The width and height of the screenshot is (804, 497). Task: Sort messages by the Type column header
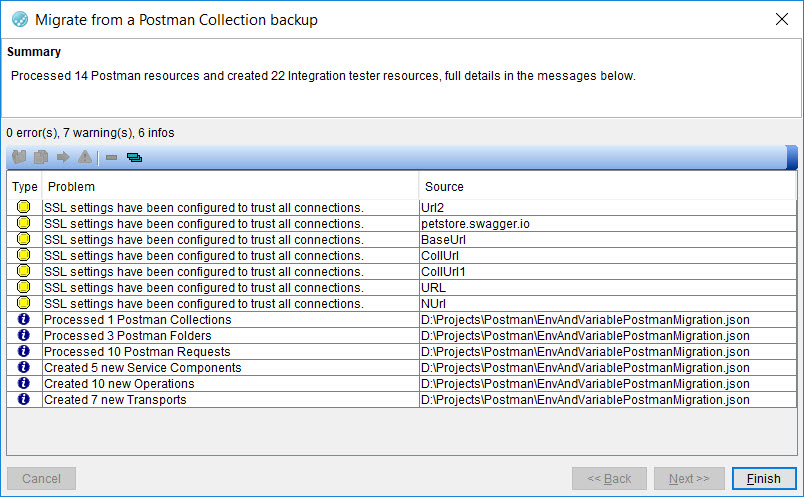25,187
